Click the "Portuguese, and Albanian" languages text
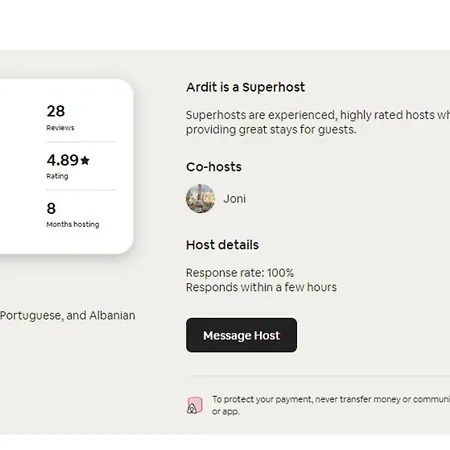 coord(68,315)
